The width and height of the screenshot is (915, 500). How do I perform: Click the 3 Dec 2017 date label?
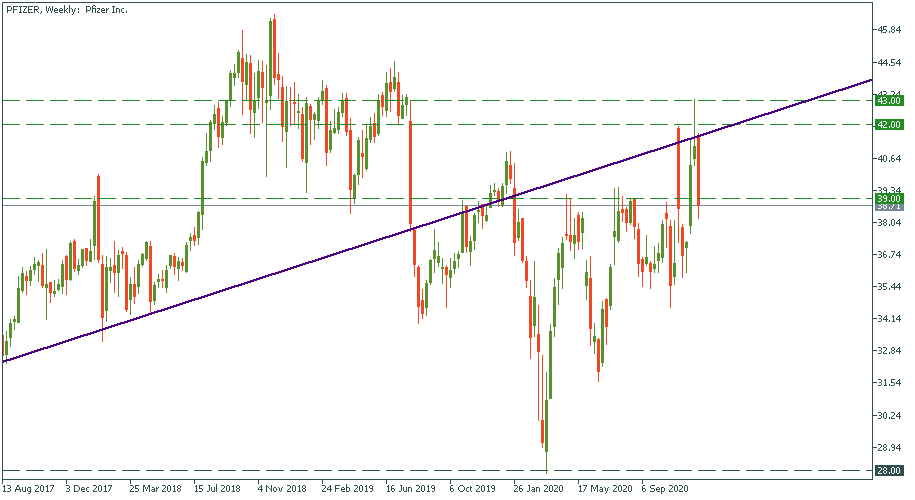click(91, 490)
